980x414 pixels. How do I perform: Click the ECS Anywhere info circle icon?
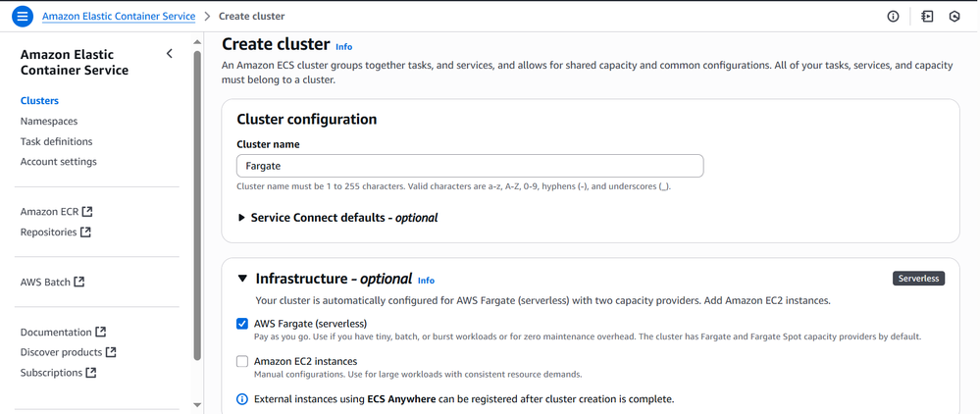242,399
